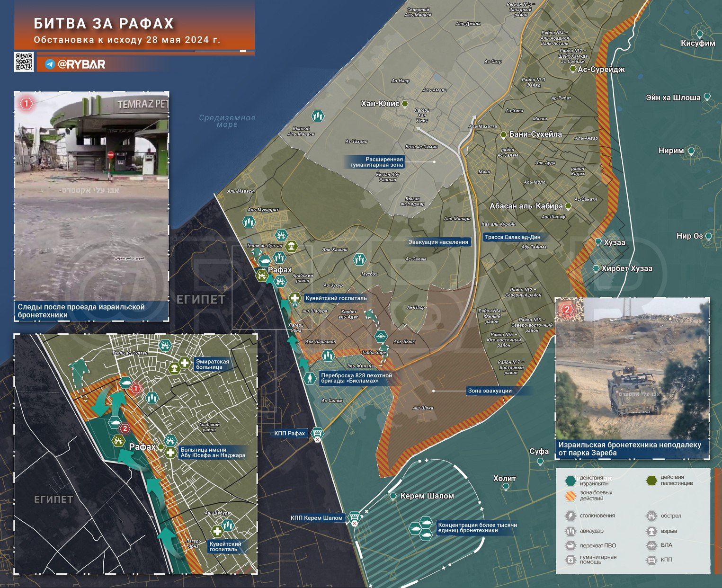Select the Эмиратская больница cross icon
The image size is (722, 588).
[185, 364]
